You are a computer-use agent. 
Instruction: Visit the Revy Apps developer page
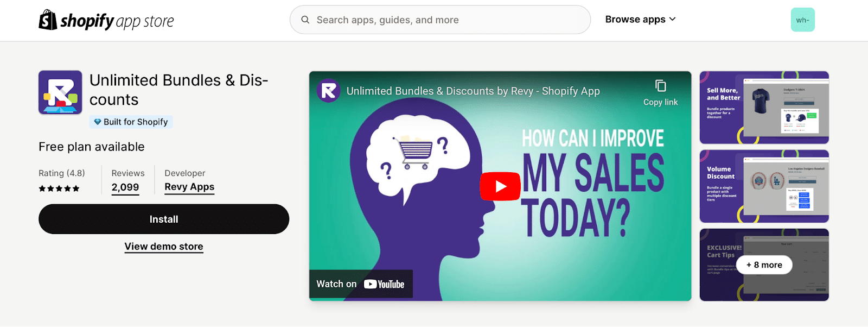point(189,187)
